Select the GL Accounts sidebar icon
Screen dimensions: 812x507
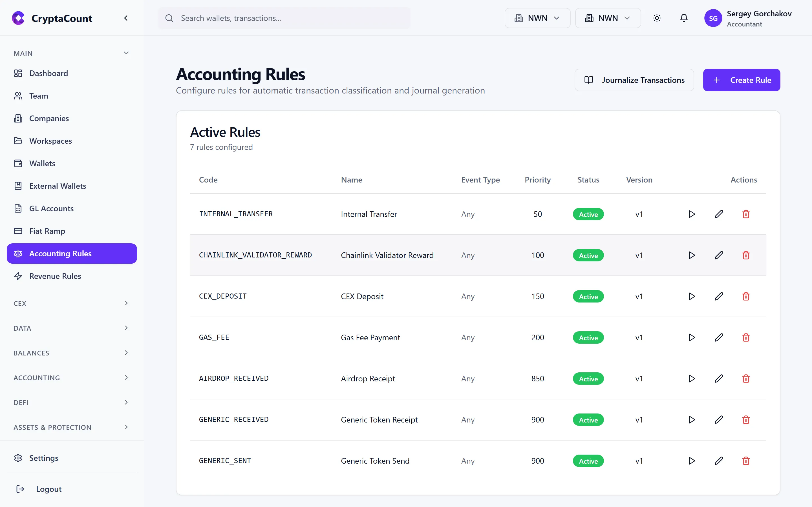(18, 208)
